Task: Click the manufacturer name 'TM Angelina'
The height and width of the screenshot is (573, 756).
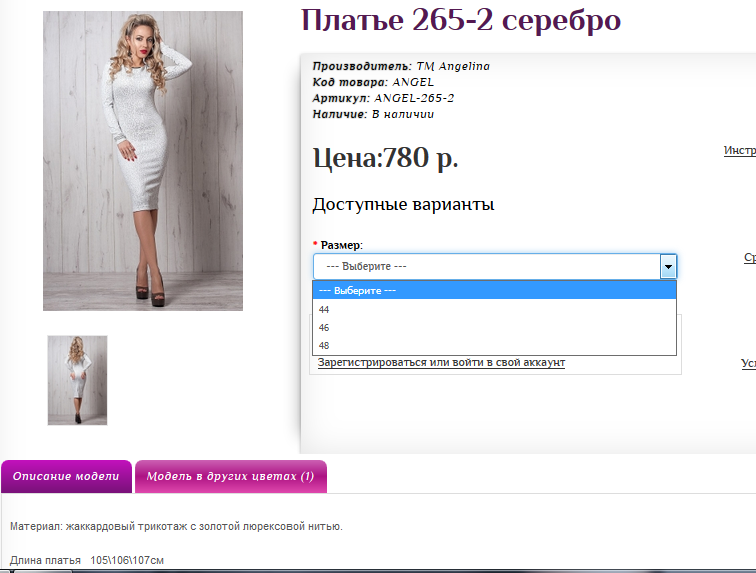Action: pos(452,66)
